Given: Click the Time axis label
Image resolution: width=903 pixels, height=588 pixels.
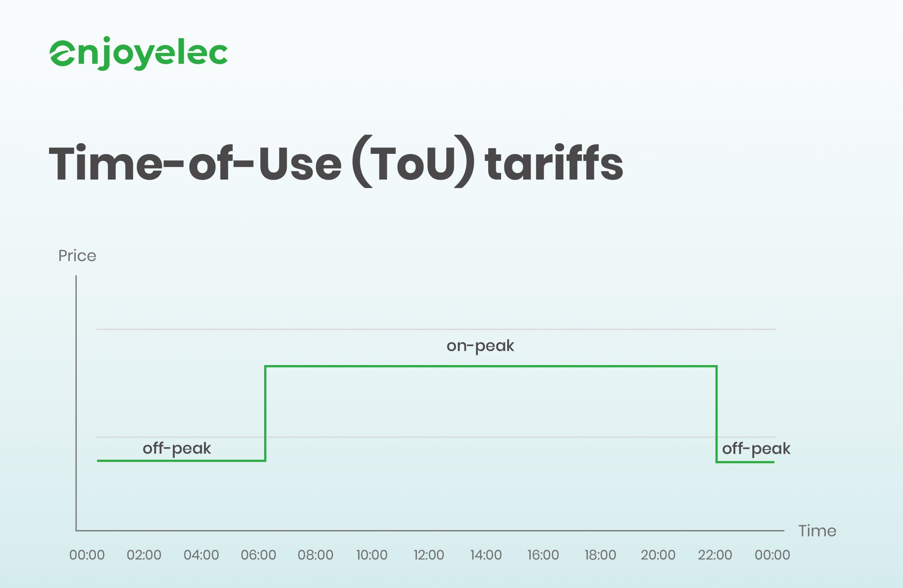Looking at the screenshot, I should (817, 531).
